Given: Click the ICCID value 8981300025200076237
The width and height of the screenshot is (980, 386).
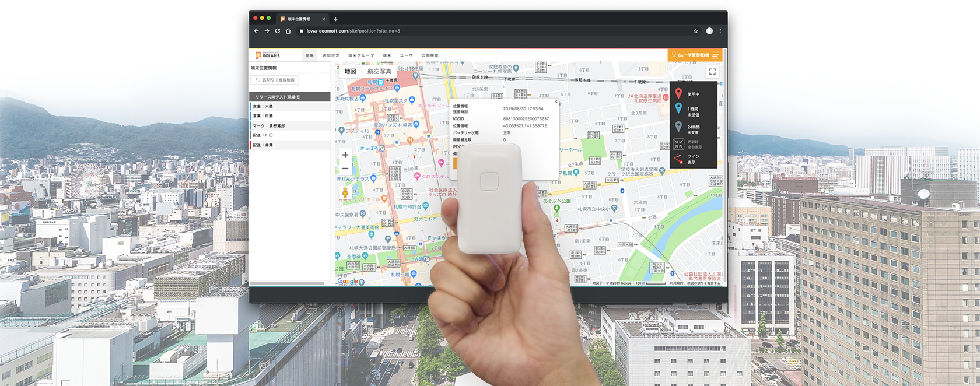Looking at the screenshot, I should pos(526,119).
